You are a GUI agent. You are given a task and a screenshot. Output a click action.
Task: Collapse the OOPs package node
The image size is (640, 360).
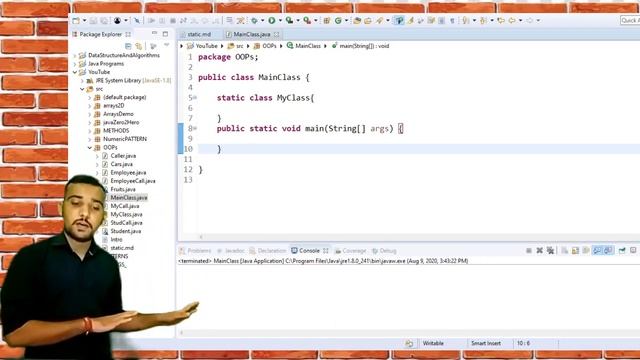(x=90, y=147)
